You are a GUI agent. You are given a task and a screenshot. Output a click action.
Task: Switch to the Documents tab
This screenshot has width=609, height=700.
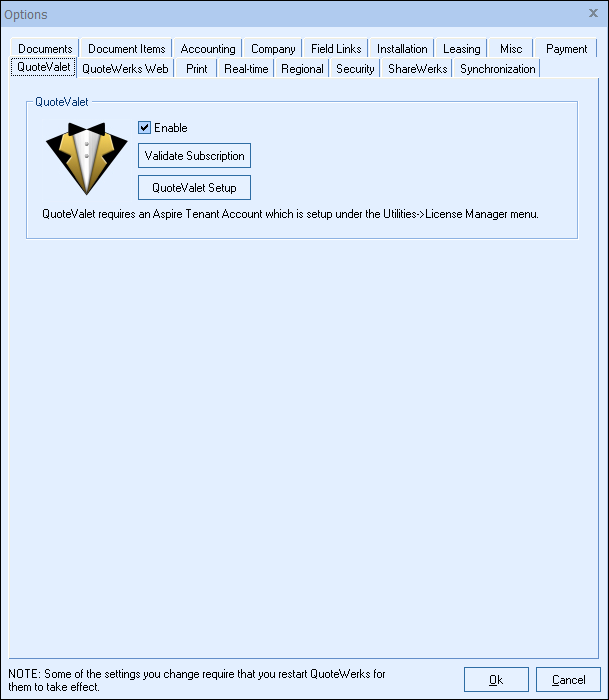pyautogui.click(x=45, y=49)
